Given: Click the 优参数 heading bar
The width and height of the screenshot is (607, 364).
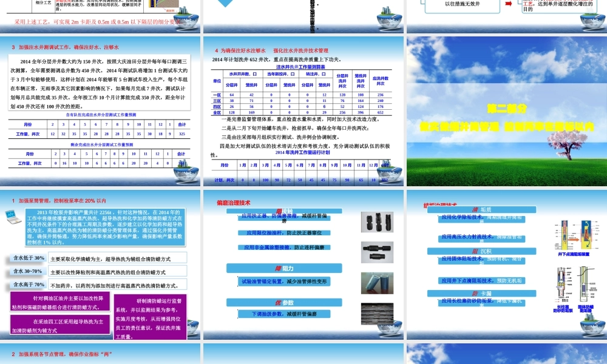Looking at the screenshot, I should pos(284,303).
